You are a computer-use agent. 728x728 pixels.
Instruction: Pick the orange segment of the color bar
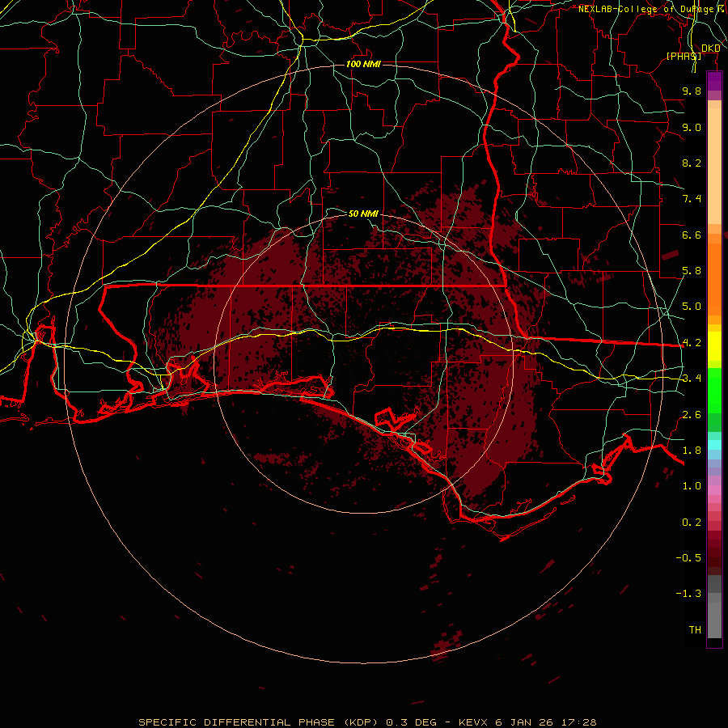click(x=714, y=280)
